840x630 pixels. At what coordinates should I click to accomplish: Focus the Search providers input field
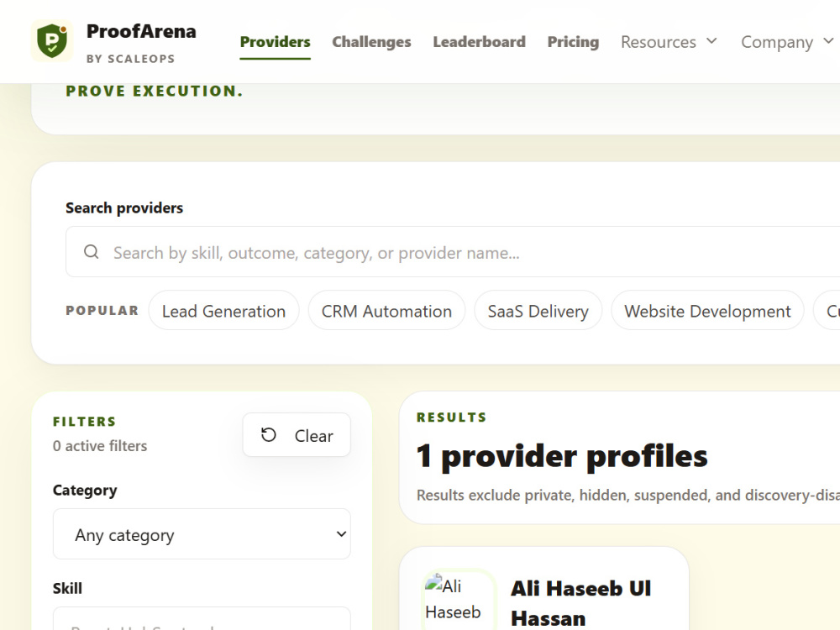[453, 252]
